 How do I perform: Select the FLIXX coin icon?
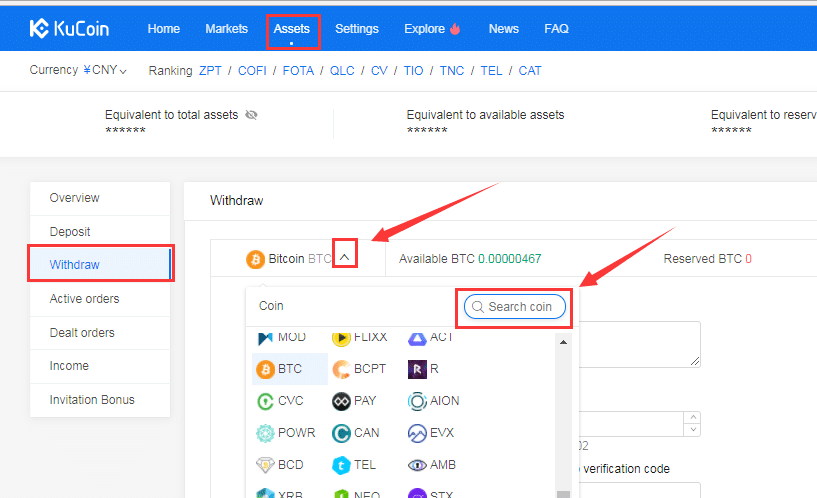click(x=341, y=338)
